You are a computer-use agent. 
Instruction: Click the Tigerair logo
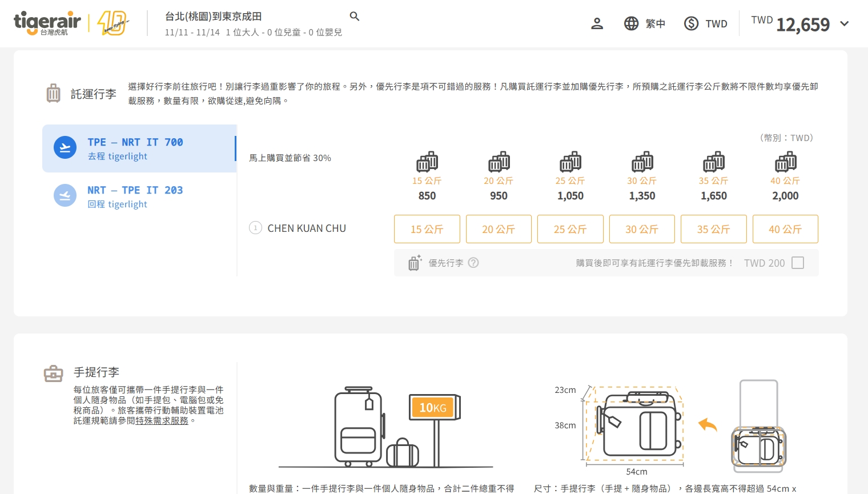(47, 23)
